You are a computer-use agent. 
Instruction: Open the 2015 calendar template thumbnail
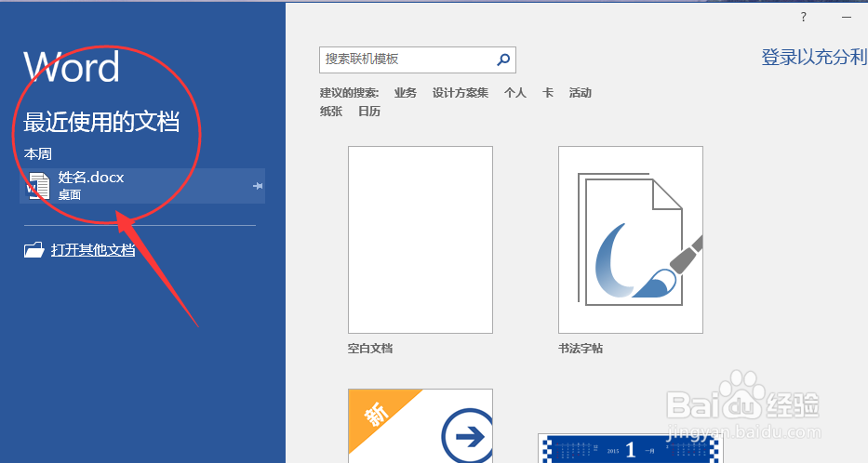(631, 448)
